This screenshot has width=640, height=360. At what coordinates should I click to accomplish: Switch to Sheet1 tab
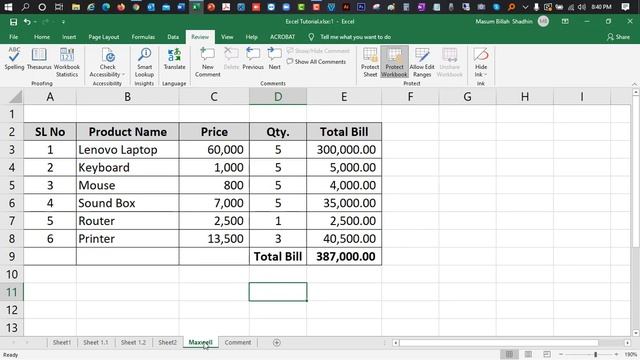pyautogui.click(x=62, y=342)
